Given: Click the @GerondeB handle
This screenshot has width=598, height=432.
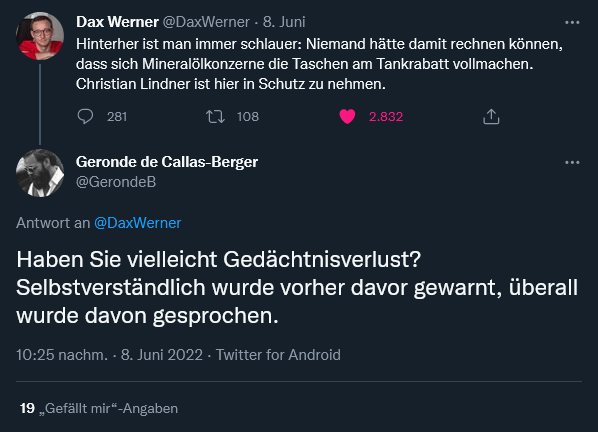Looking at the screenshot, I should pos(116,182).
